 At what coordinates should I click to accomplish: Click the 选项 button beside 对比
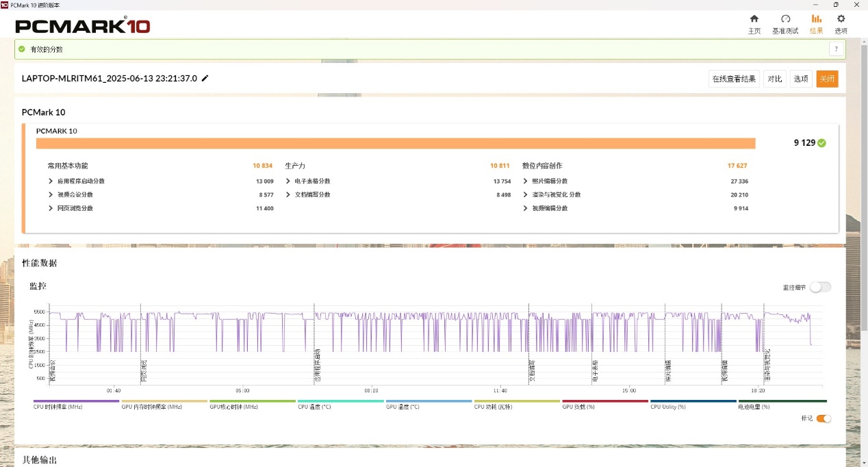point(801,79)
